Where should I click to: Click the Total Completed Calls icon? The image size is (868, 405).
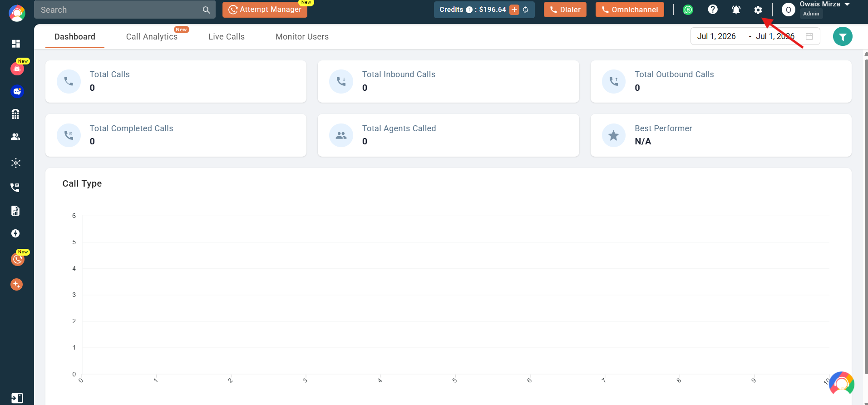pos(69,135)
